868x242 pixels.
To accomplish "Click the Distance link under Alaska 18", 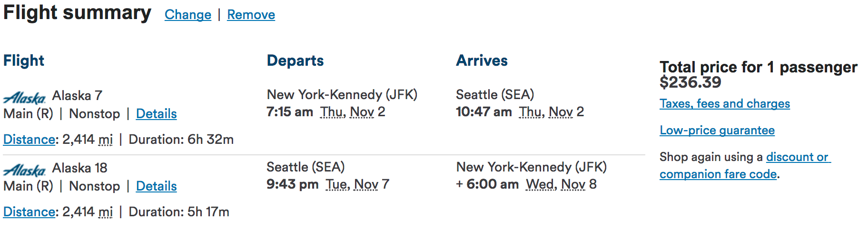I will click(29, 212).
